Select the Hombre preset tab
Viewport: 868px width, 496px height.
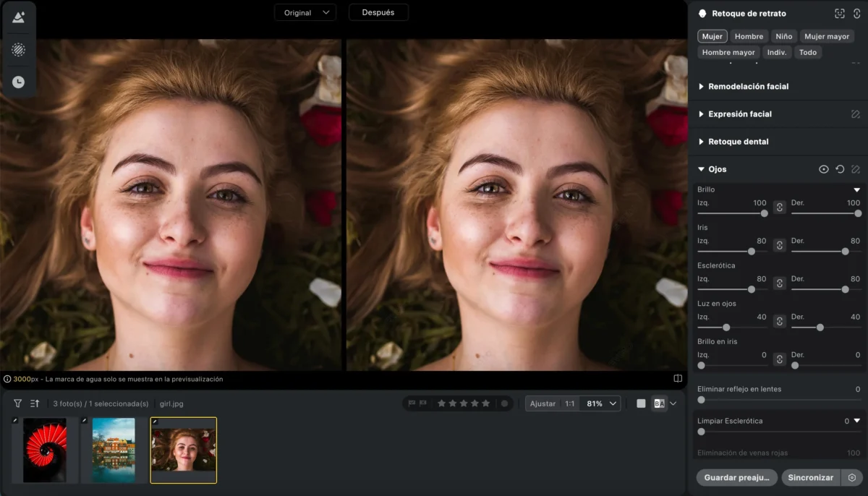(x=749, y=36)
